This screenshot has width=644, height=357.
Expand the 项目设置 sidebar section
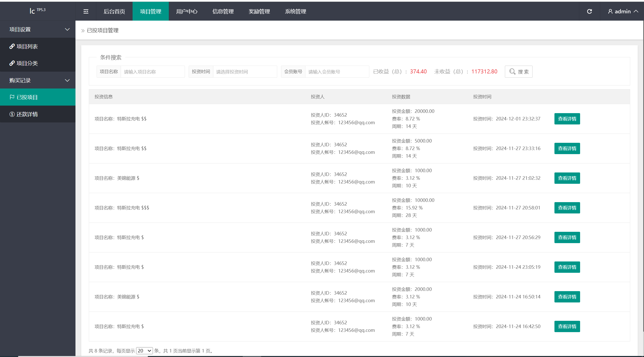pos(37,29)
